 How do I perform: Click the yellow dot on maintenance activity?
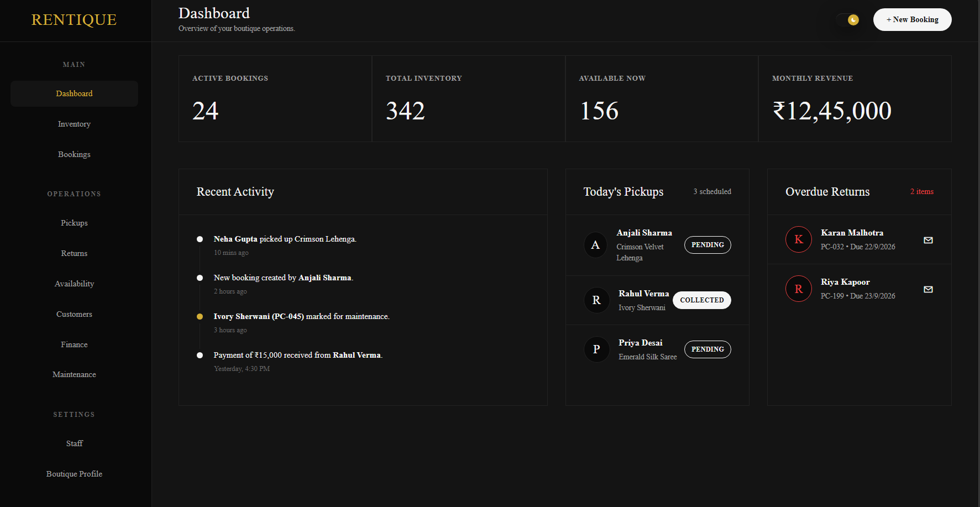pyautogui.click(x=200, y=317)
